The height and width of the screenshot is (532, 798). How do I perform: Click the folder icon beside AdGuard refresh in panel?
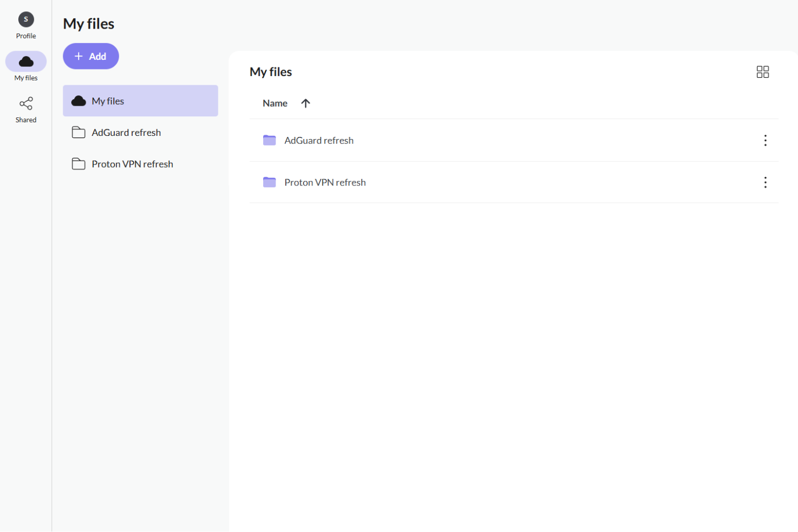79,132
